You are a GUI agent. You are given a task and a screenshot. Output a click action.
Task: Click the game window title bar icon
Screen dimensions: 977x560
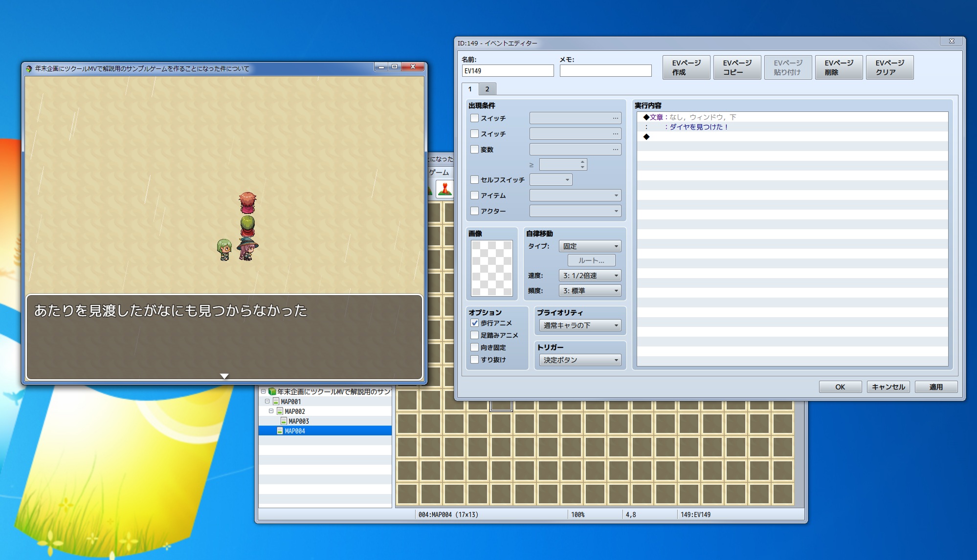(29, 68)
